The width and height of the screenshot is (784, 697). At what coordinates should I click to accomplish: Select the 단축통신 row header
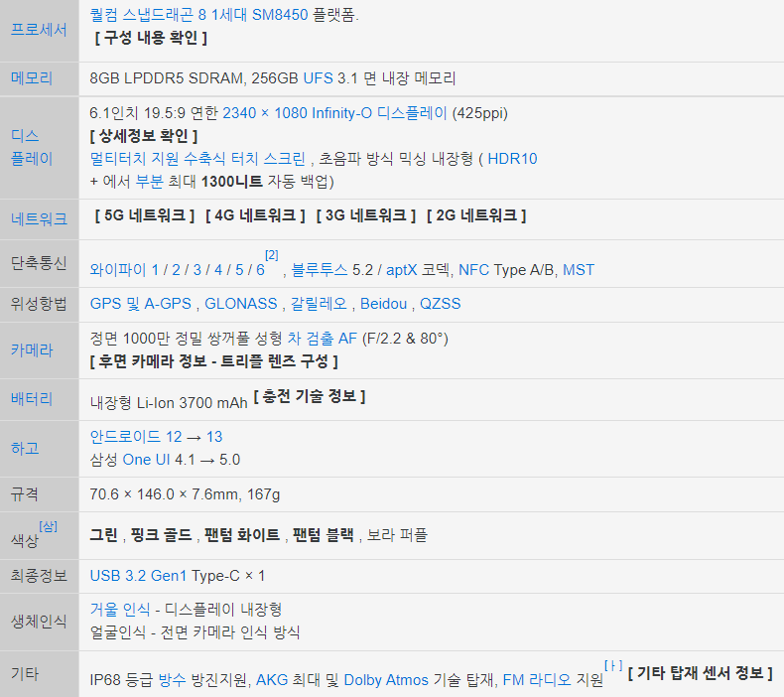(x=39, y=263)
